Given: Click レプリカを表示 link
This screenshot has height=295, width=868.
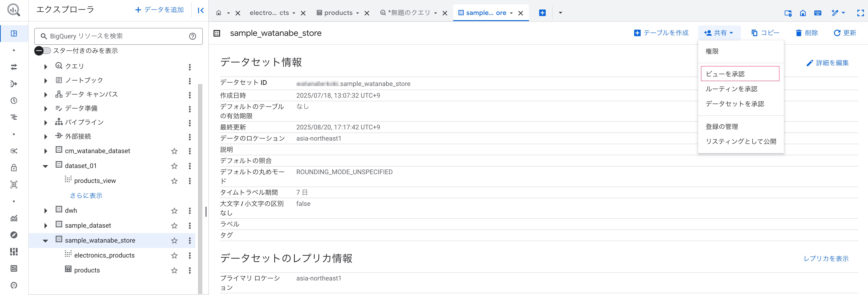Looking at the screenshot, I should [826, 259].
